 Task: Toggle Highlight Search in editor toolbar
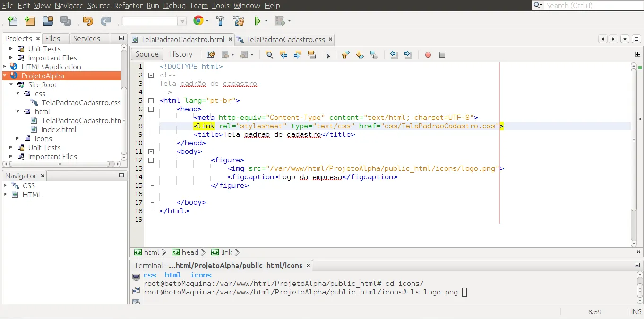(x=312, y=55)
